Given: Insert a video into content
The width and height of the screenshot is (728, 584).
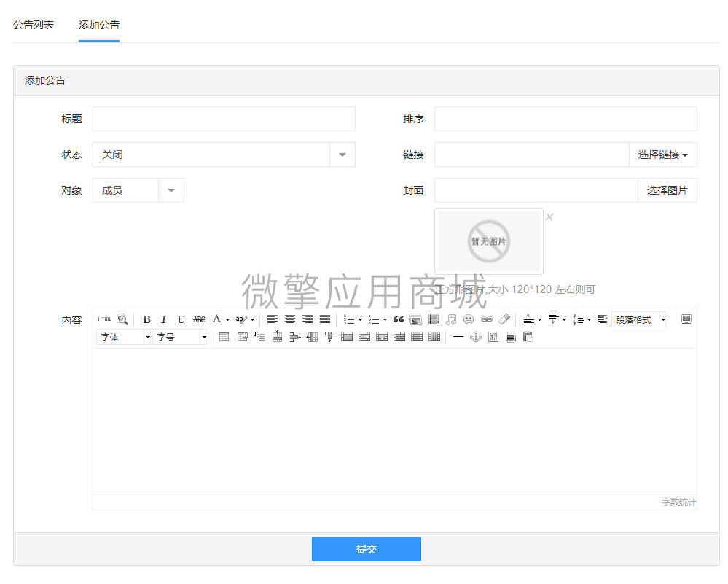Looking at the screenshot, I should [433, 319].
